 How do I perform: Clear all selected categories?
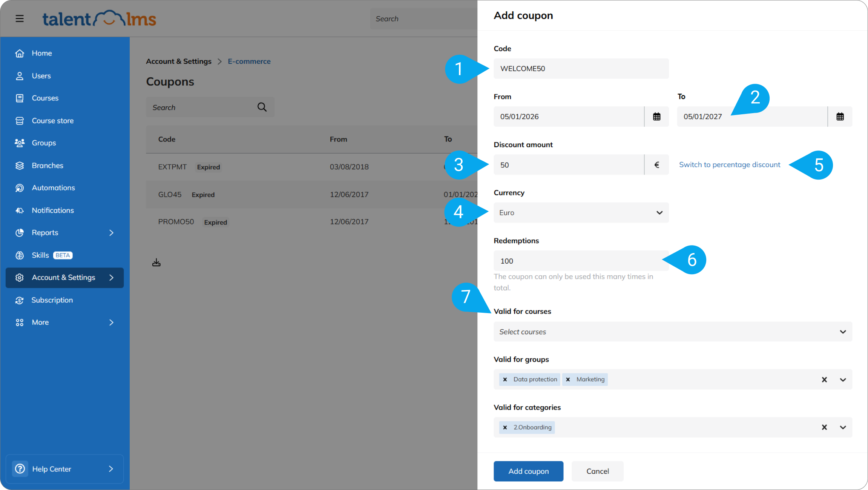[824, 427]
